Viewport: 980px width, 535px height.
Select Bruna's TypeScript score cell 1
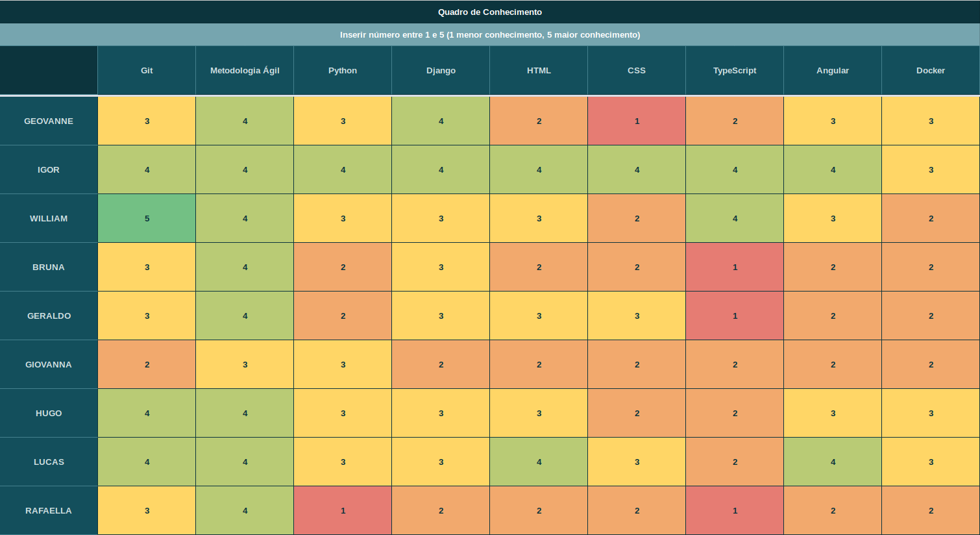(x=735, y=267)
